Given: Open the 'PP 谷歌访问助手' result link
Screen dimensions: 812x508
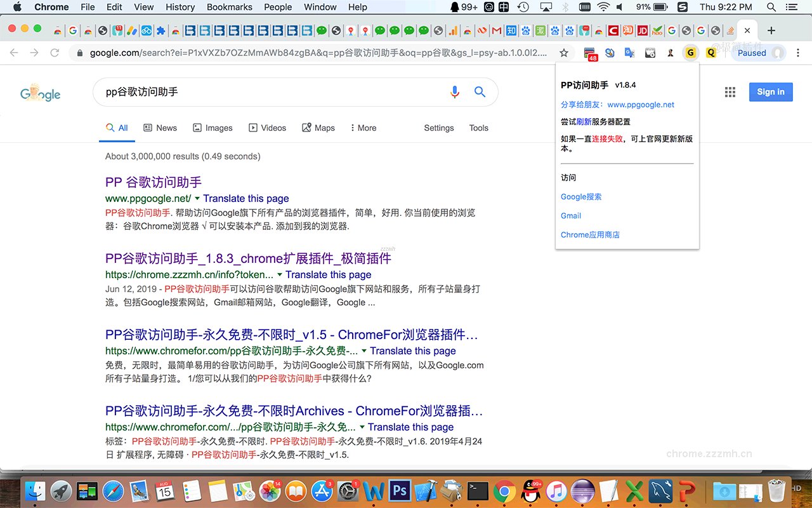Looking at the screenshot, I should [154, 182].
